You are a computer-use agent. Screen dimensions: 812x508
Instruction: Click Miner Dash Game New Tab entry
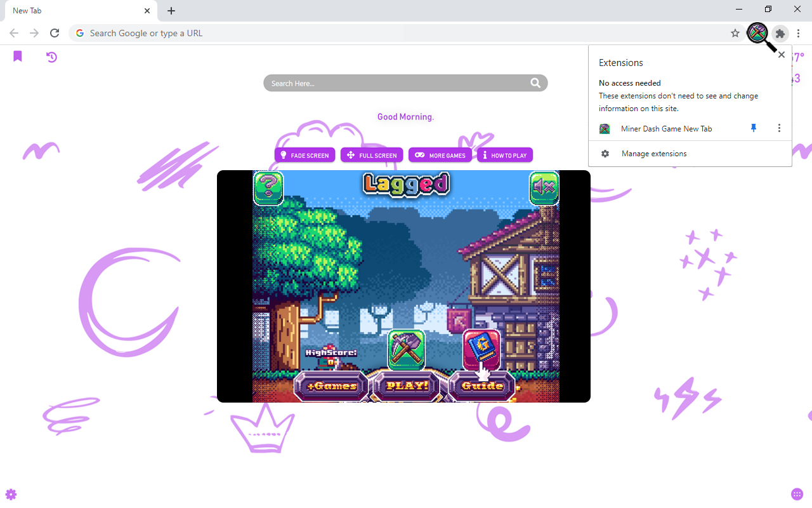pos(666,129)
